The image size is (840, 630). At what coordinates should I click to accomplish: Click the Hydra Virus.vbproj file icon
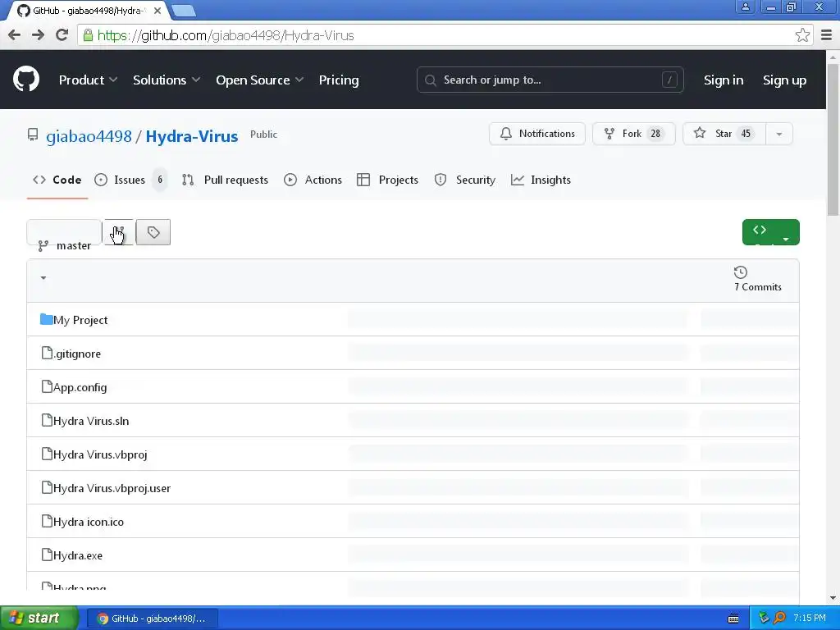coord(47,454)
